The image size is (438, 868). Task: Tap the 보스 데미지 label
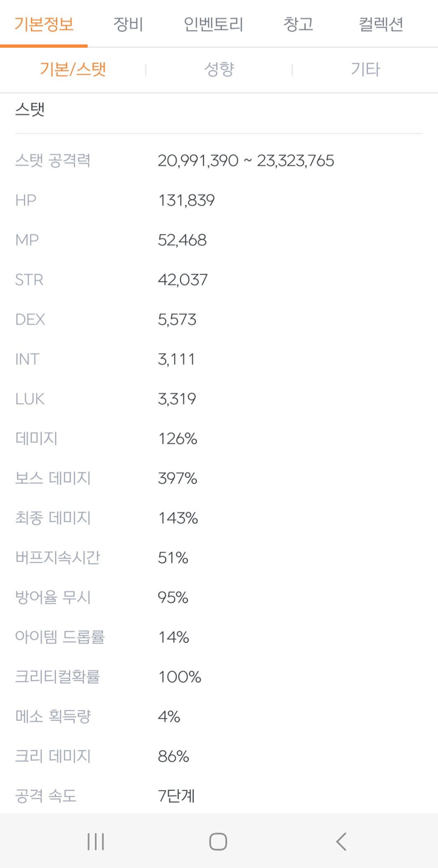click(53, 478)
